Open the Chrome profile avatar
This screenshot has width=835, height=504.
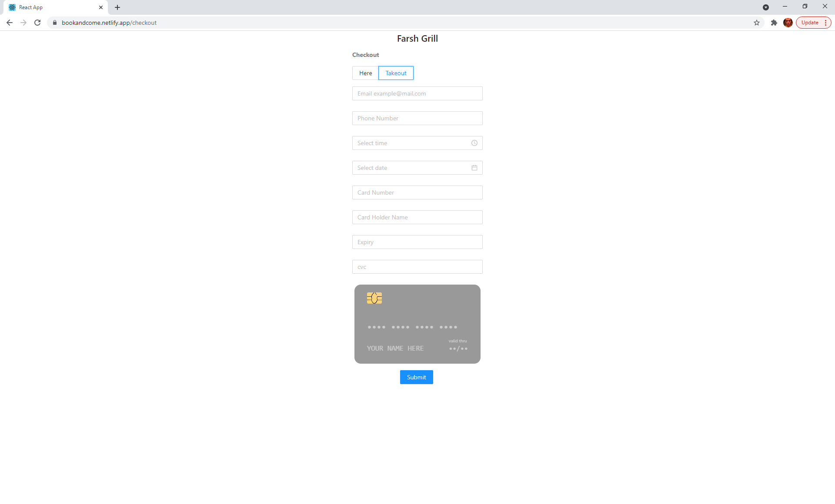click(788, 23)
